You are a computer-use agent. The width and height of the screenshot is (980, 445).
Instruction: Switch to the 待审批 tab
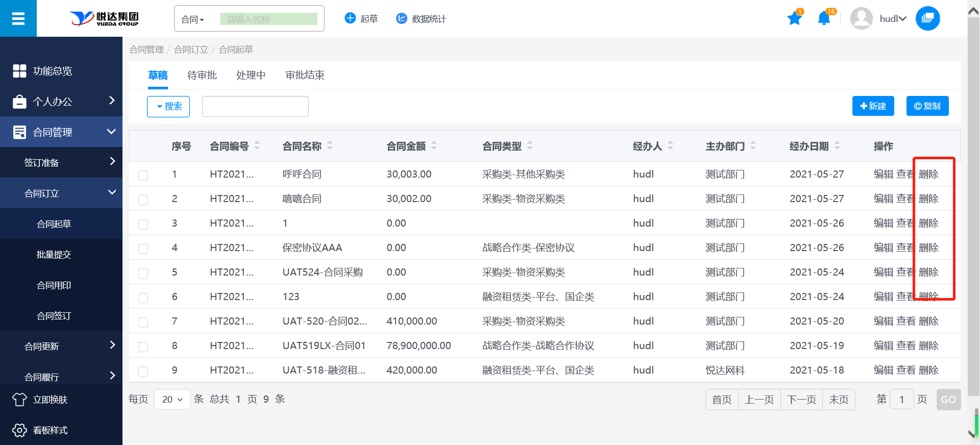coord(202,76)
